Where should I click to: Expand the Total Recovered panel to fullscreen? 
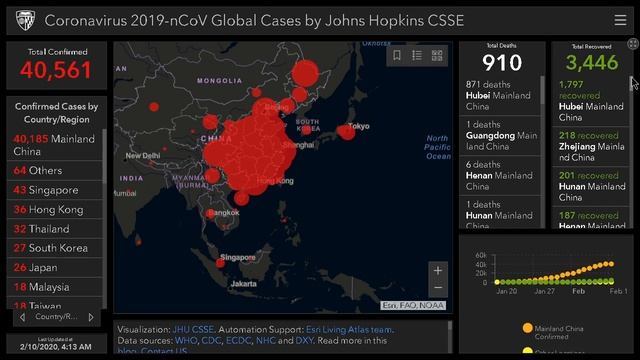coord(633,44)
